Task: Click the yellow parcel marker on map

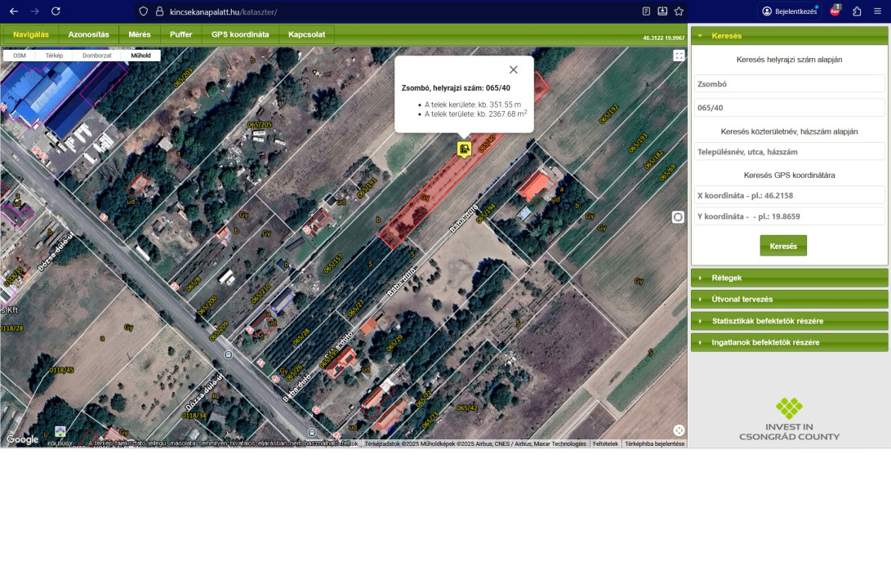Action: [464, 149]
